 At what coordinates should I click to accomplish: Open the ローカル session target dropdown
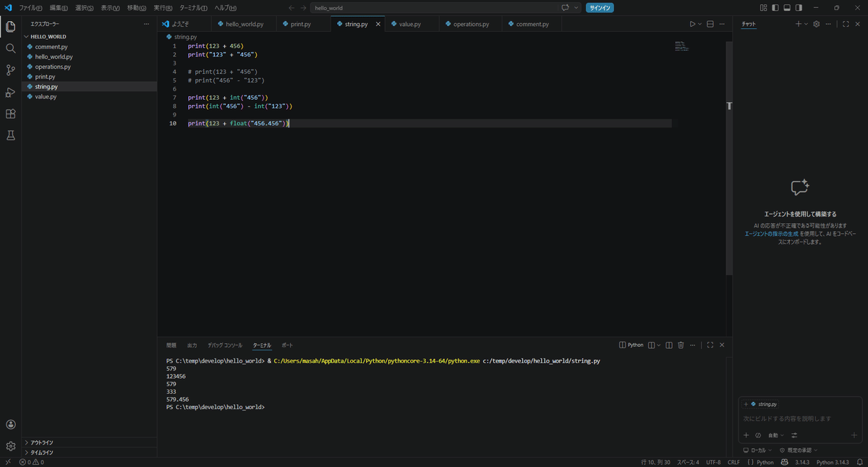coord(757,450)
